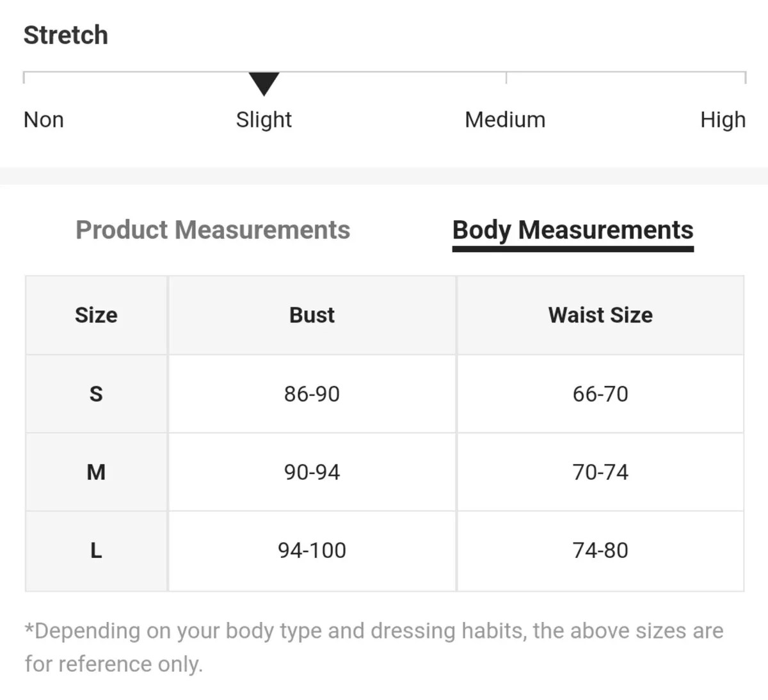Click the Stretch section heading
Image resolution: width=768 pixels, height=700 pixels.
coord(66,35)
